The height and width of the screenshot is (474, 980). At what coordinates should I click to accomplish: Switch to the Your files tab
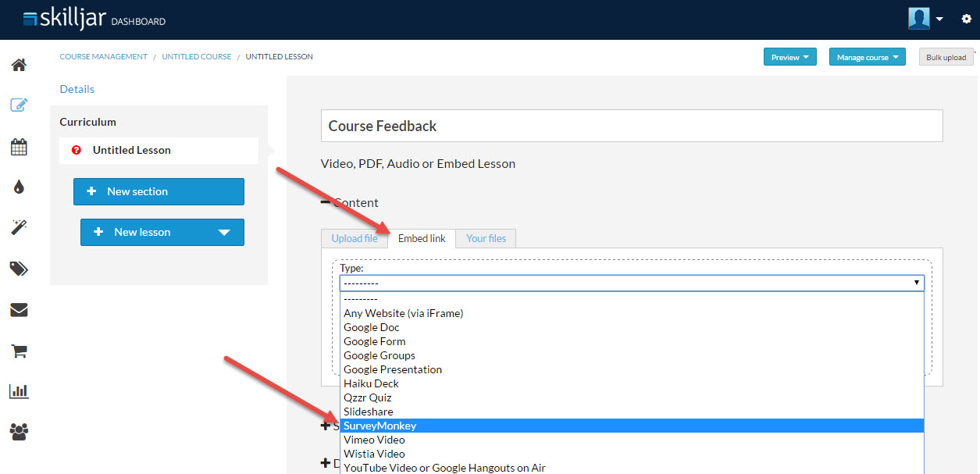pos(486,238)
